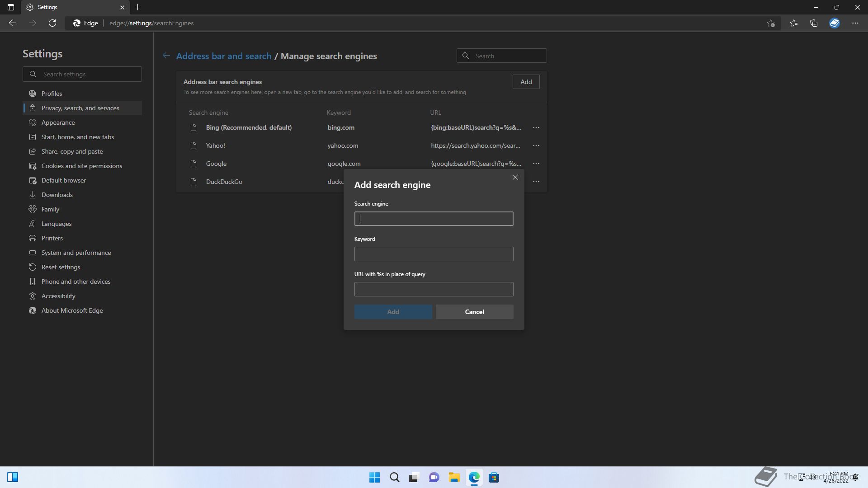
Task: Open Profiles settings section
Action: click(82, 94)
